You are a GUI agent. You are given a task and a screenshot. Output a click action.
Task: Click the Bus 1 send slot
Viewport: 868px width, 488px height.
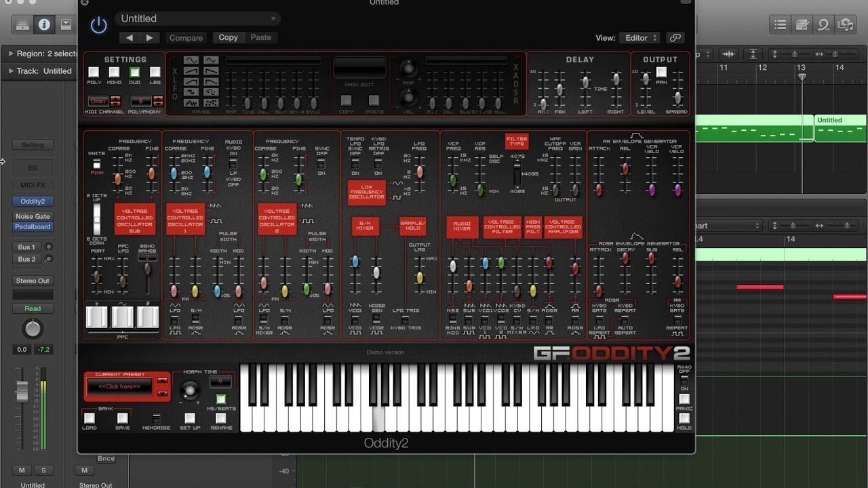(x=27, y=247)
